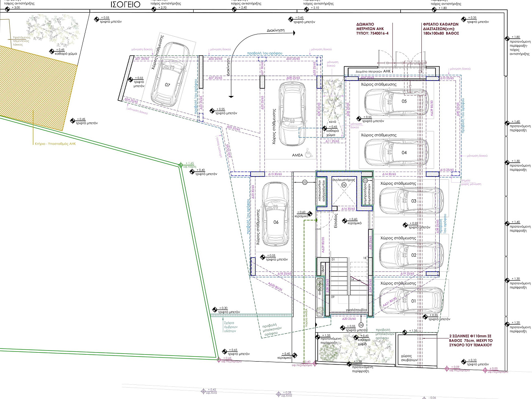Select the car numbered 01

coord(411,301)
